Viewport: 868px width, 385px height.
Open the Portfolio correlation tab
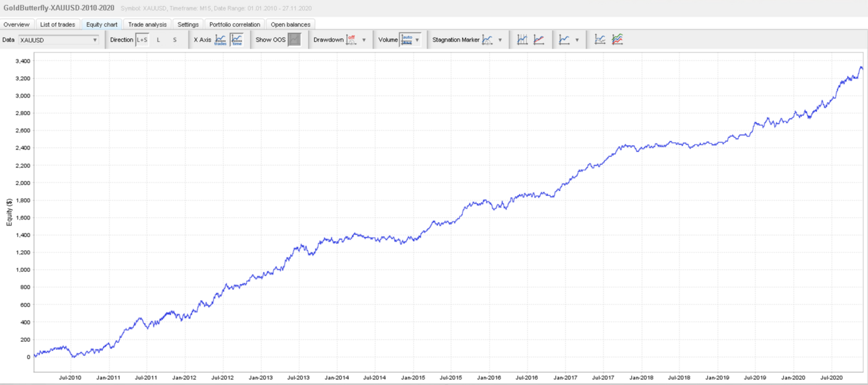pyautogui.click(x=235, y=24)
